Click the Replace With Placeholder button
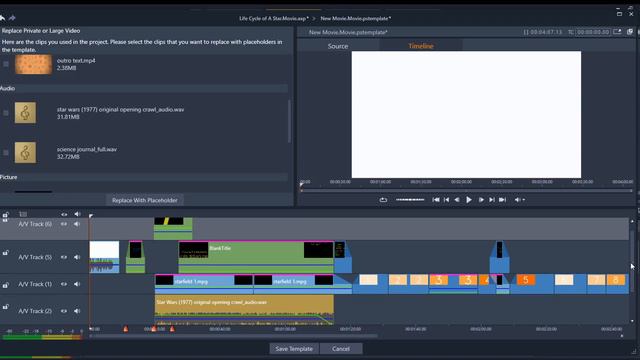This screenshot has height=360, width=640. pos(144,200)
